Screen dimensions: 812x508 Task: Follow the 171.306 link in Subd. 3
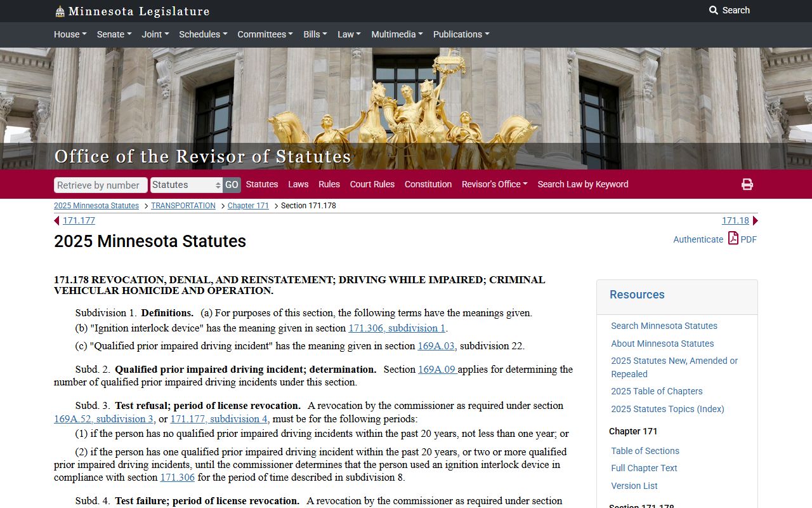click(x=178, y=478)
